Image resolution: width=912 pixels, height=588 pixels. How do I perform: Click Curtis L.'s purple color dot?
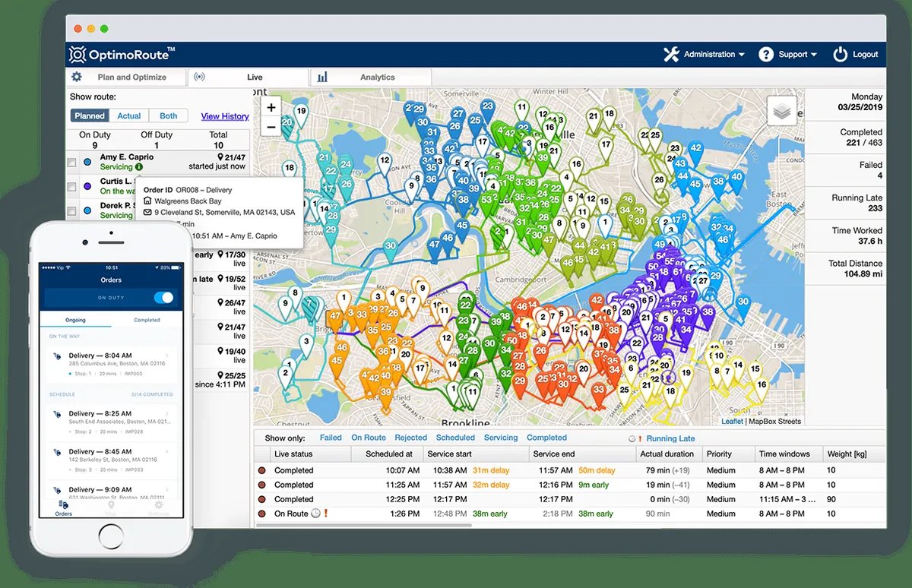click(87, 186)
